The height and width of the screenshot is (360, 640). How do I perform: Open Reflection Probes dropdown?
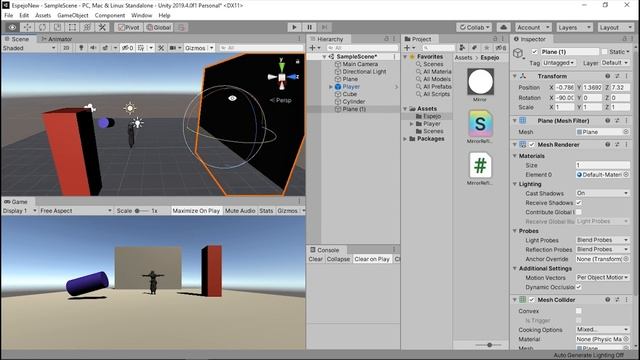602,249
